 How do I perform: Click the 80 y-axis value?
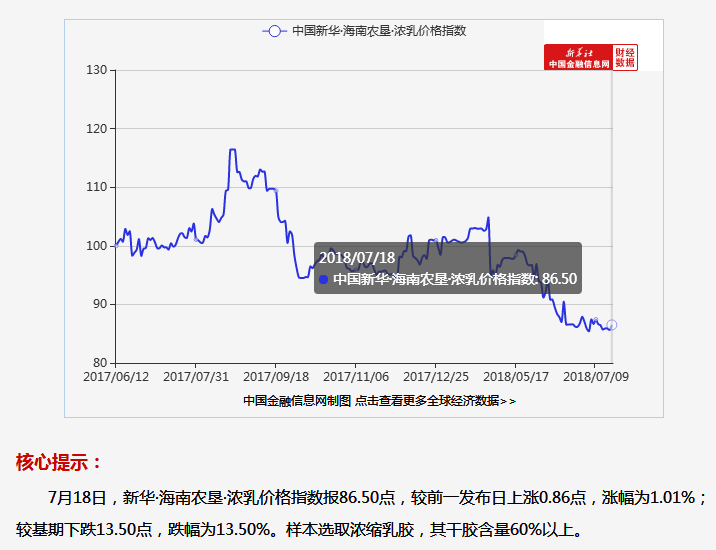(100, 363)
